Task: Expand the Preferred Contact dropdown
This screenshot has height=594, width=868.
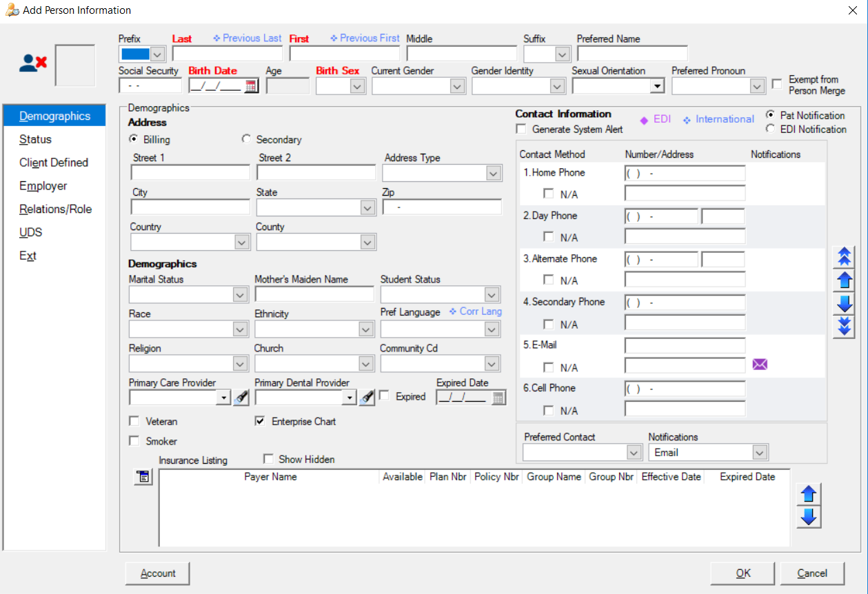Action: [x=634, y=453]
